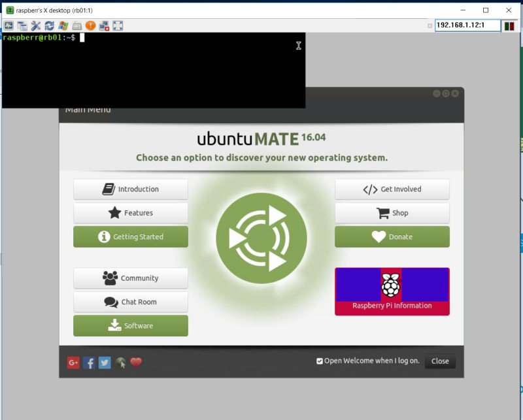Screen dimensions: 523x420
Task: Click the Close button in Welcome dialog
Action: (440, 361)
